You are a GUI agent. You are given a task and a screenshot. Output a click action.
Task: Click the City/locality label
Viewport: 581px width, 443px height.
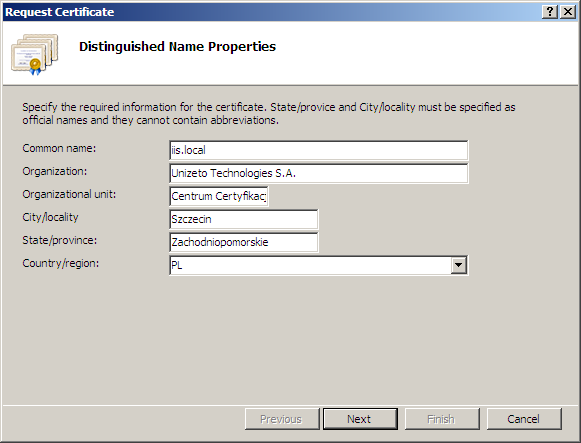click(50, 217)
